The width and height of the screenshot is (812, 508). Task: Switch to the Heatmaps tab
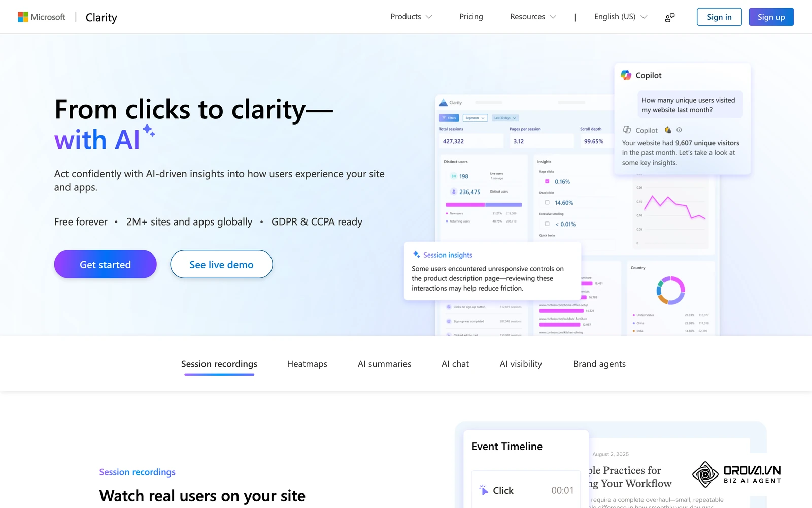(307, 364)
